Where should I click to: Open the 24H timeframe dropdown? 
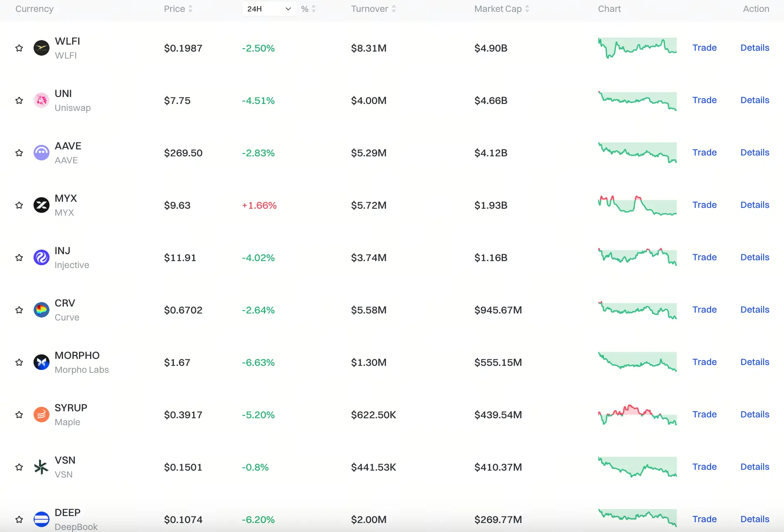click(x=269, y=9)
